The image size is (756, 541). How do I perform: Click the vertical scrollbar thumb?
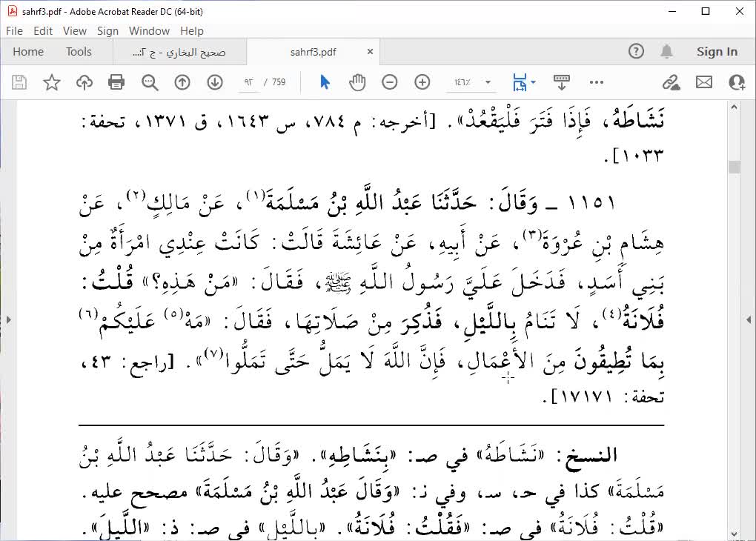735,167
